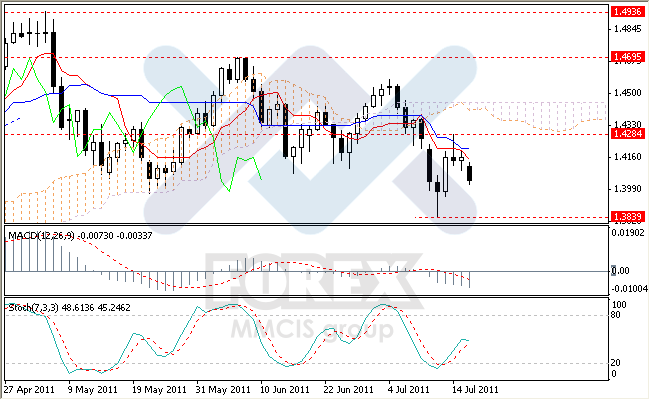Click the 19 May 2011 date label
This screenshot has height=400, width=650.
click(159, 390)
